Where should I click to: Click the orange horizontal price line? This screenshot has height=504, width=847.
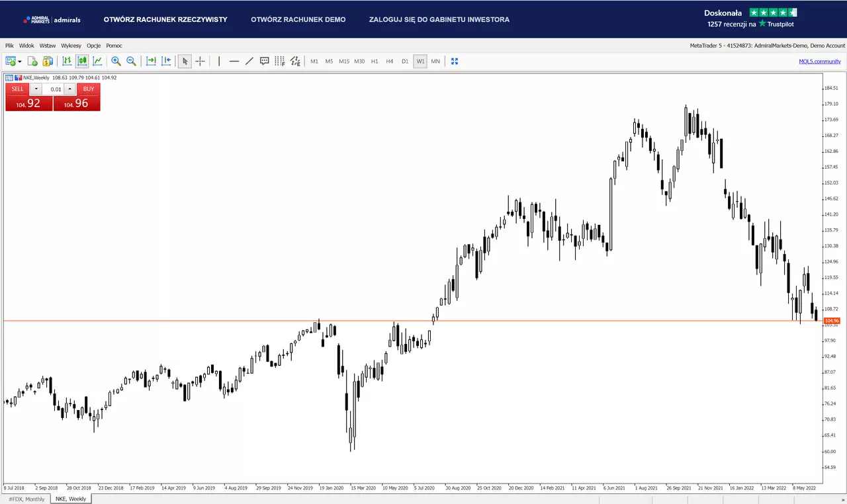tap(412, 321)
